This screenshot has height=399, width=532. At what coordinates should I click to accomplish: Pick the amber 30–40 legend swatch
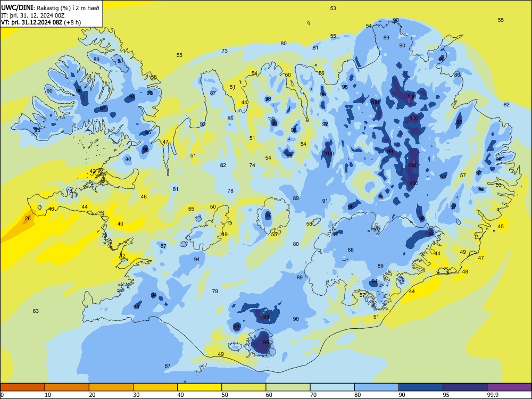pos(155,387)
